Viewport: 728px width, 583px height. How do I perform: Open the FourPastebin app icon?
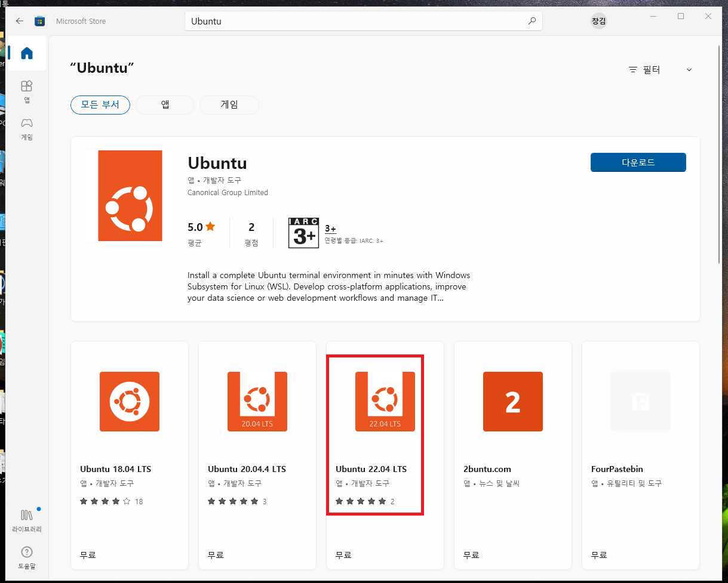point(641,402)
